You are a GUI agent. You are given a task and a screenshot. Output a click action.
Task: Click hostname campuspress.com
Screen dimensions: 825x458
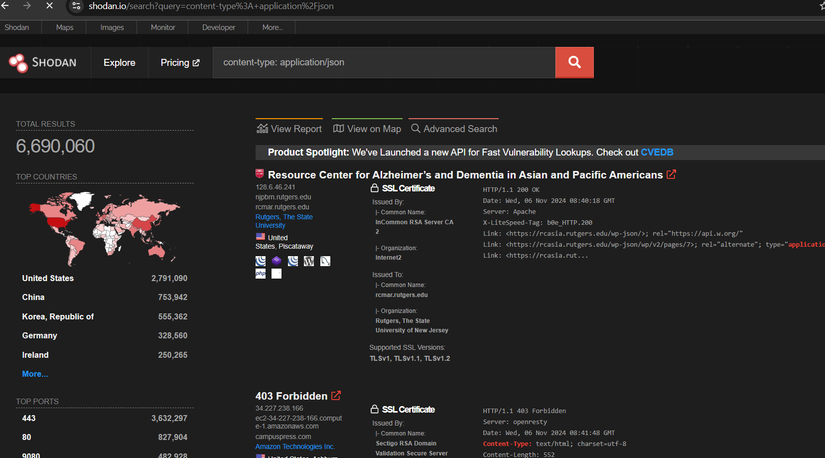tap(283, 436)
